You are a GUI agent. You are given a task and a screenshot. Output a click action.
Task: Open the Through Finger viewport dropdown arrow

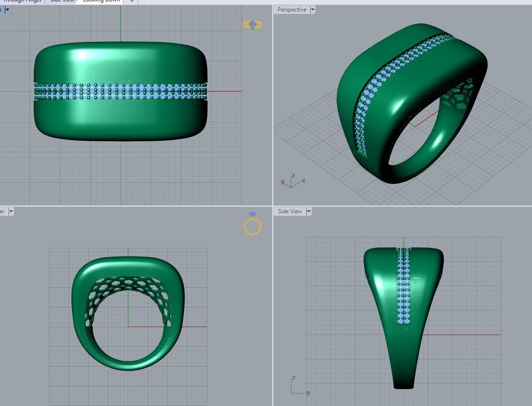pyautogui.click(x=11, y=211)
